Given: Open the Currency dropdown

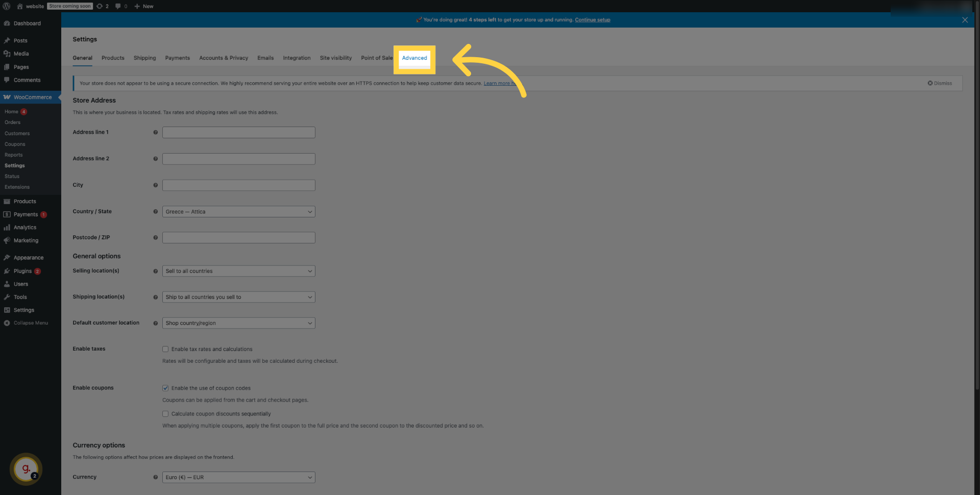Looking at the screenshot, I should point(239,477).
